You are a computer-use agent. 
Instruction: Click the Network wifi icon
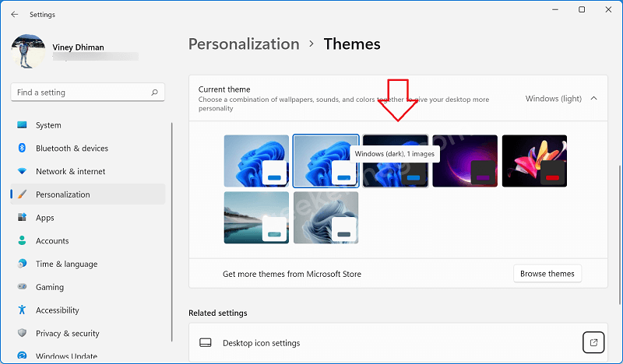[22, 171]
